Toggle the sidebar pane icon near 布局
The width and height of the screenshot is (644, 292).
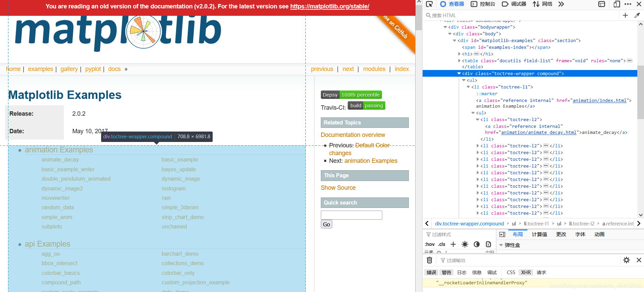click(502, 234)
